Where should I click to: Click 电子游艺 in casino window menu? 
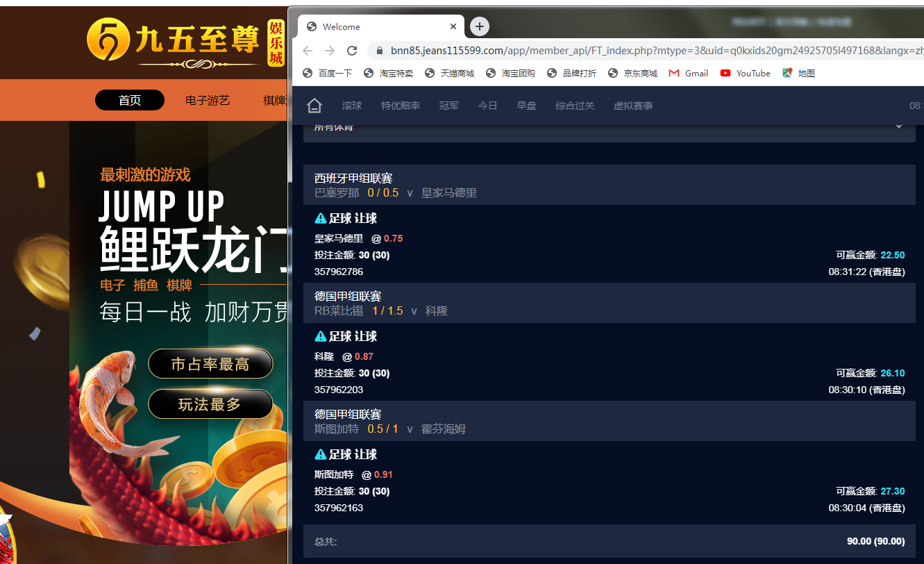pyautogui.click(x=208, y=100)
